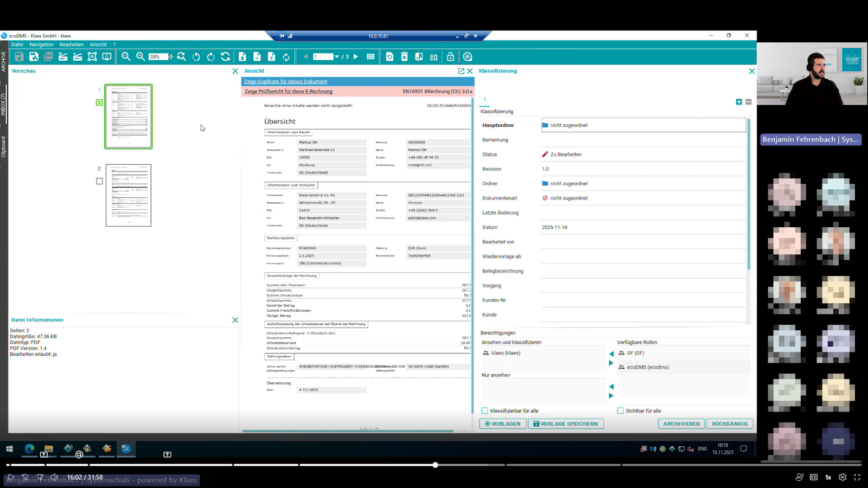Open the Hauptordner selection field
This screenshot has width=868, height=488.
[x=643, y=125]
